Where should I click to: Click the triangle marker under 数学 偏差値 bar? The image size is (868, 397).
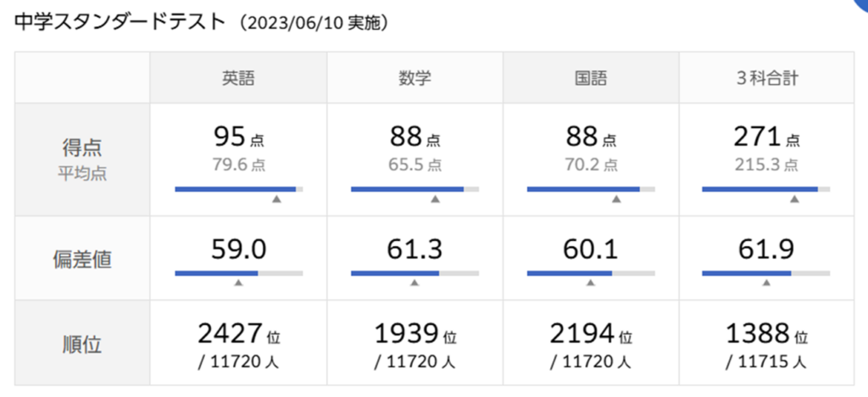tap(415, 284)
